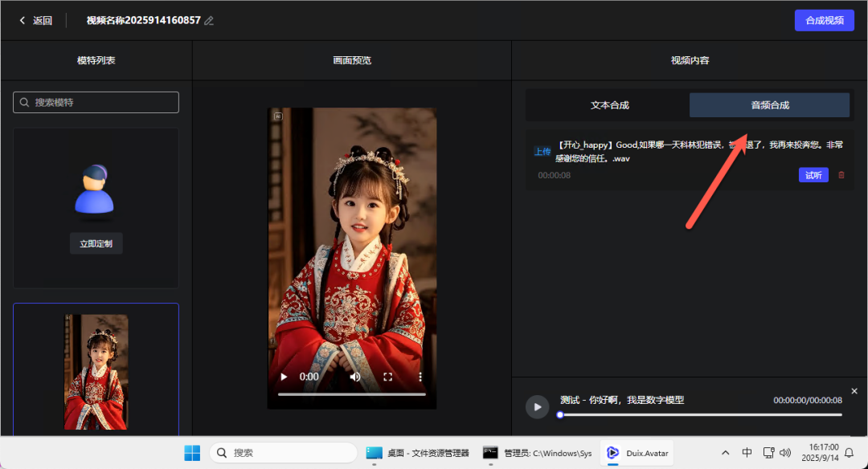The height and width of the screenshot is (469, 868).
Task: Select the 音频合成 tab
Action: pos(769,105)
